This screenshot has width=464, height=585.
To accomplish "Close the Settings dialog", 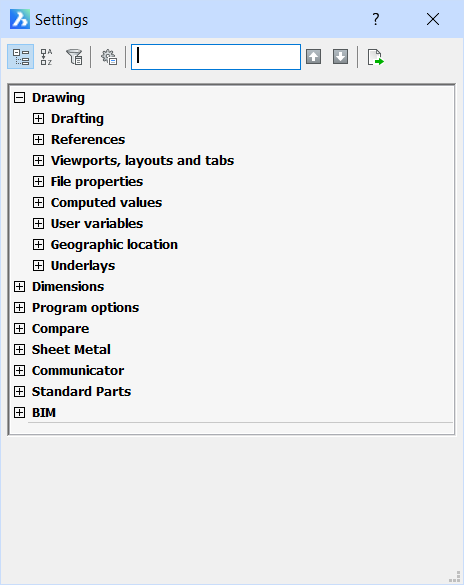I will pos(433,19).
